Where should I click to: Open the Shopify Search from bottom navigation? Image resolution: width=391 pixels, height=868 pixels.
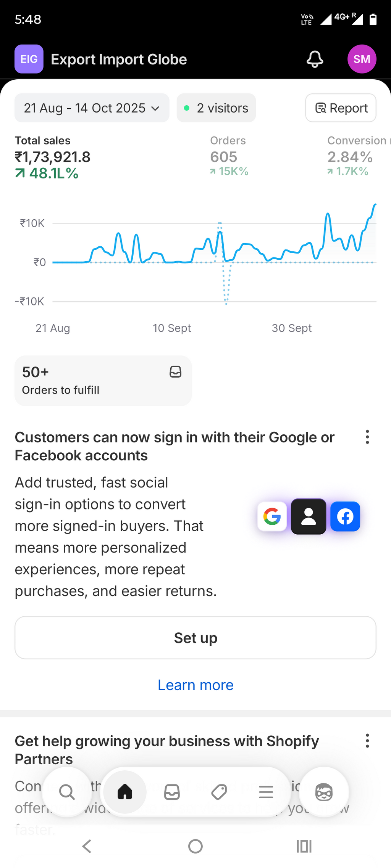(x=67, y=792)
